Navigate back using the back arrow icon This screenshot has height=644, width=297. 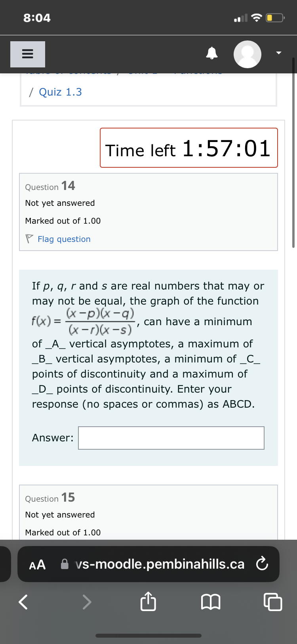coord(22,602)
